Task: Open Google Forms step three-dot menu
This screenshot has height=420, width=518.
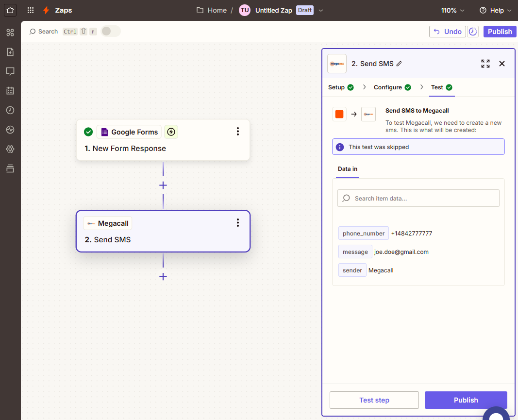Action: [x=237, y=132]
